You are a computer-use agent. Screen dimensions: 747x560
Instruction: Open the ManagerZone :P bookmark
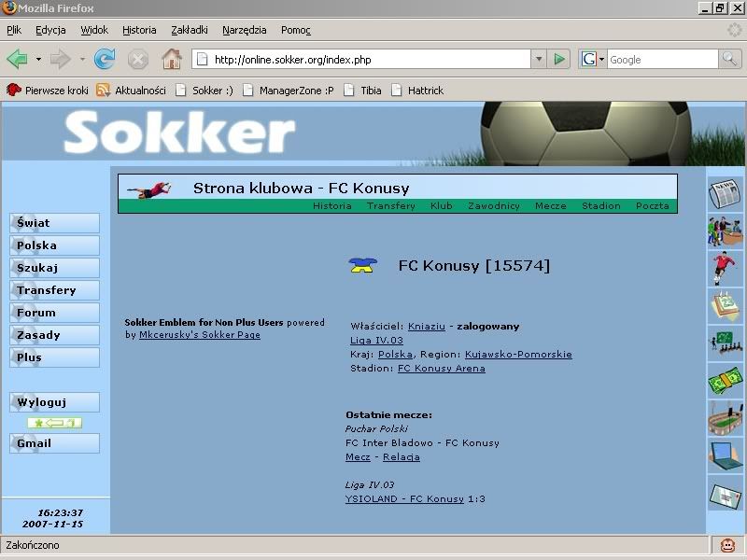(289, 90)
